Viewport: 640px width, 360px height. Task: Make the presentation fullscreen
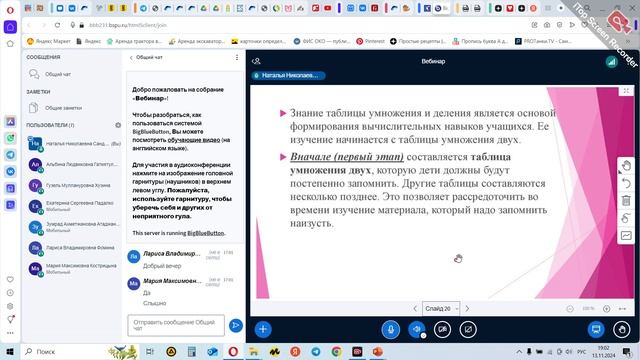pyautogui.click(x=626, y=91)
